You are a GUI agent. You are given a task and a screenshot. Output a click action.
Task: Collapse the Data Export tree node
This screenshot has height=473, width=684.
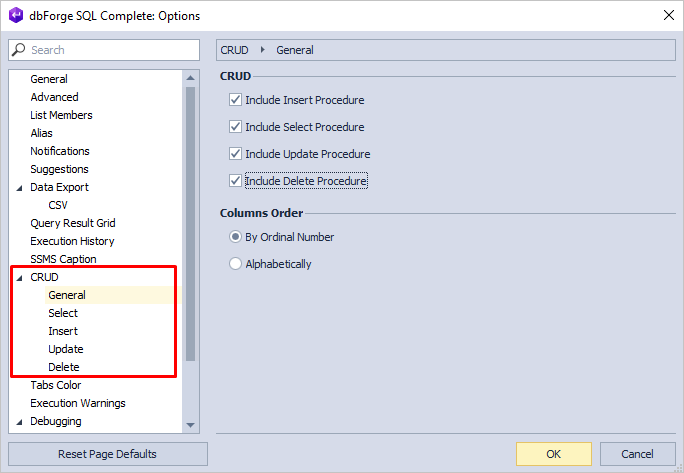pos(19,188)
